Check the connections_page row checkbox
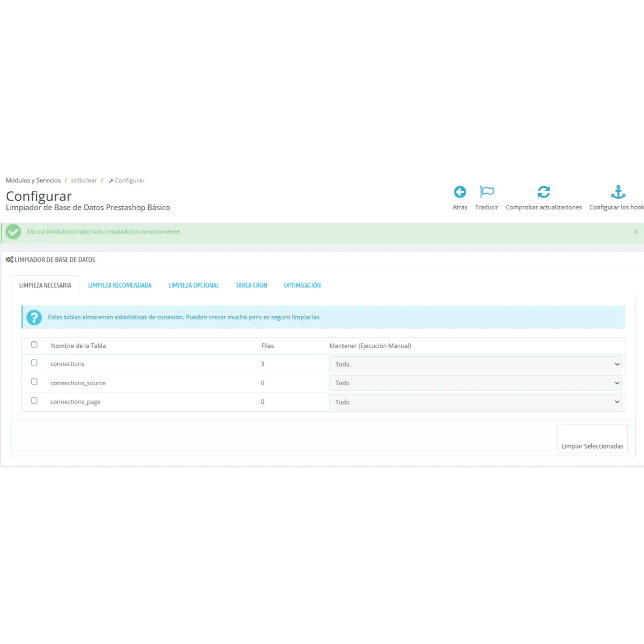 click(x=34, y=401)
